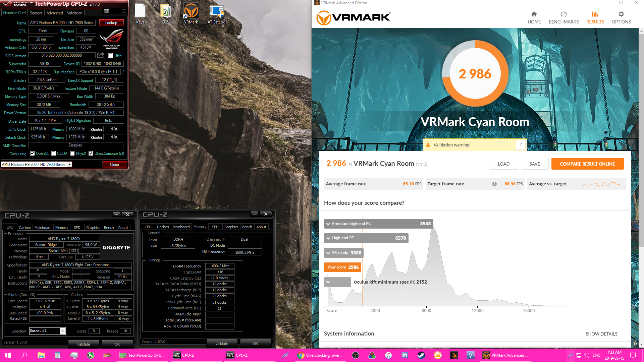The image size is (644, 362).
Task: Open VRMark Results page
Action: coord(595,17)
